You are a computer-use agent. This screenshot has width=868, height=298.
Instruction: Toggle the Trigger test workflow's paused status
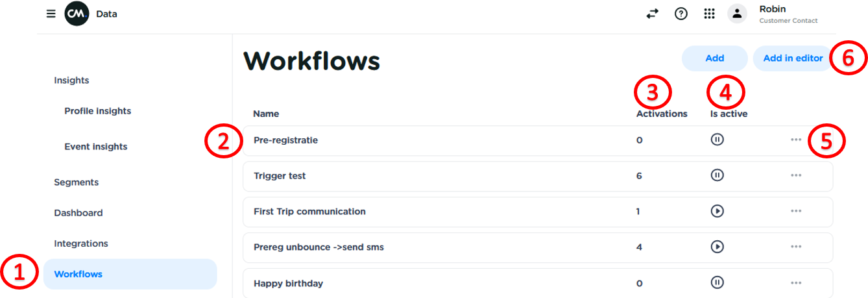point(717,175)
